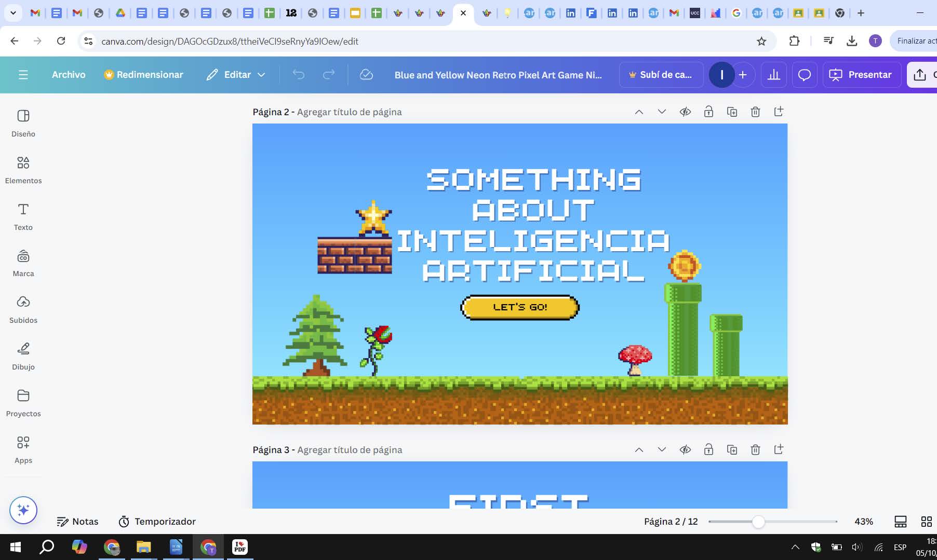
Task: Delete Página 2 with trash icon
Action: (755, 112)
